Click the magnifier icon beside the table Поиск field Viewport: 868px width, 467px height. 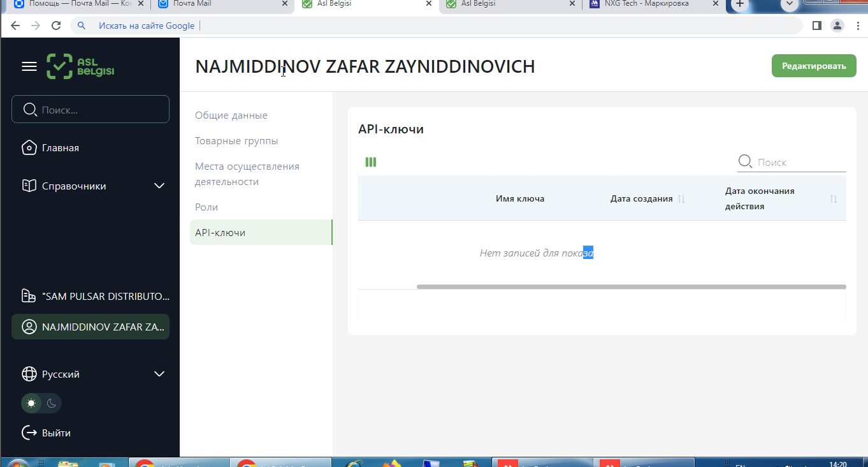[745, 162]
